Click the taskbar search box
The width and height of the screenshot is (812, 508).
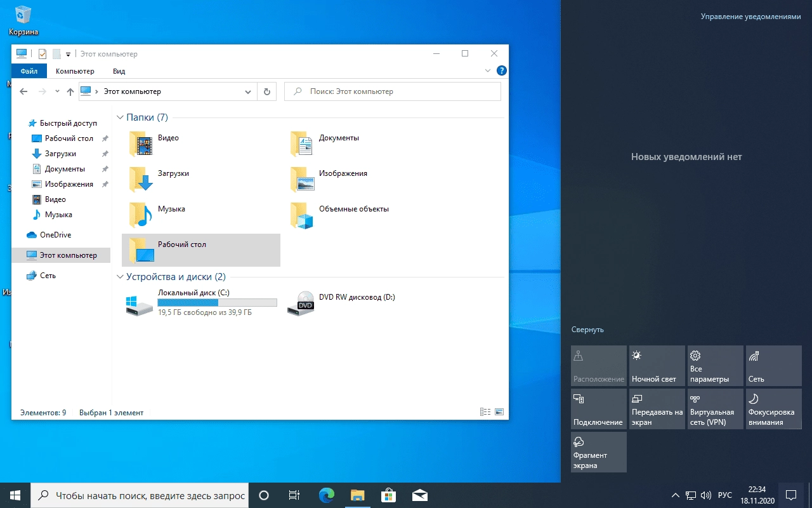pyautogui.click(x=140, y=495)
